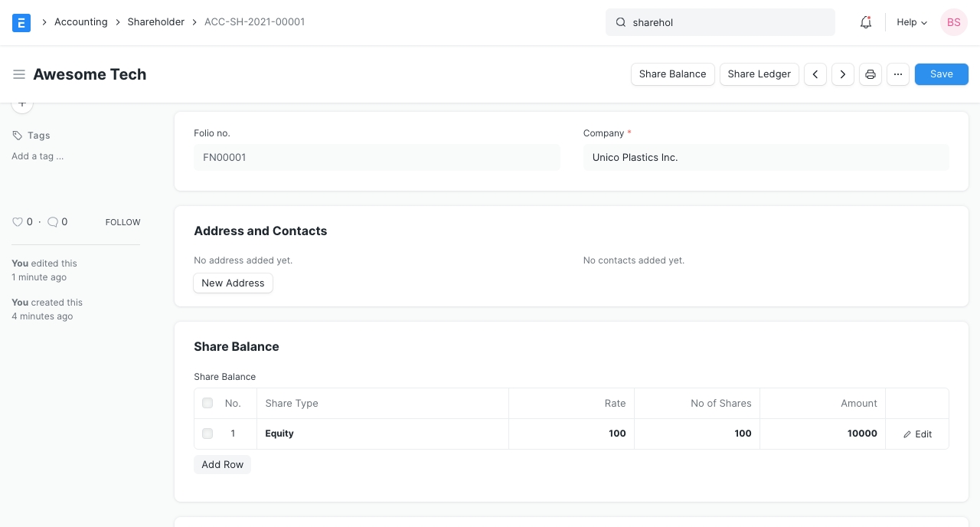Viewport: 980px width, 527px height.
Task: Click the Company input field
Action: click(x=766, y=158)
